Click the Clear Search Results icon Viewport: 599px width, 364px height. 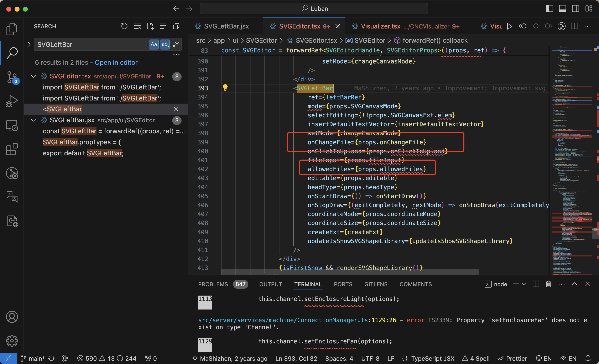click(137, 26)
